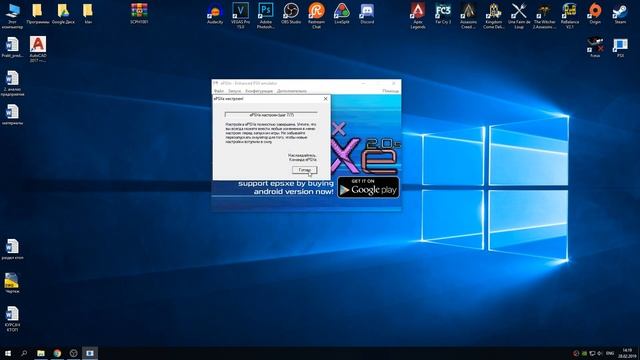Click the ENG language indicator in tray
Viewport: 640px width, 360px height.
click(x=610, y=353)
